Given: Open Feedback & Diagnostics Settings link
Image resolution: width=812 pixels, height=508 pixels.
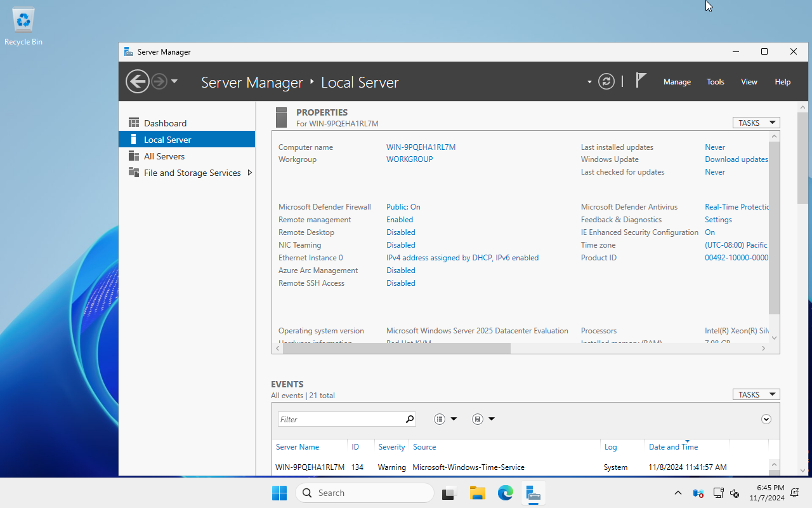Looking at the screenshot, I should coord(718,220).
